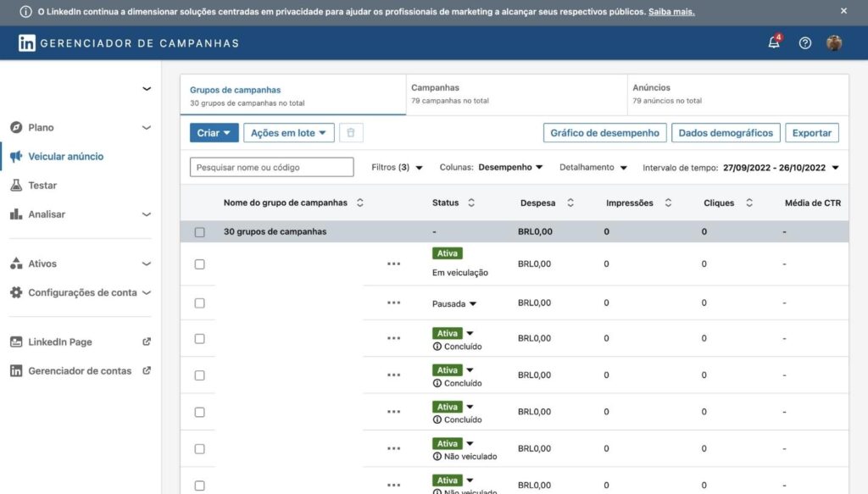The width and height of the screenshot is (868, 494).
Task: Switch to the Campanhas tab
Action: 516,93
